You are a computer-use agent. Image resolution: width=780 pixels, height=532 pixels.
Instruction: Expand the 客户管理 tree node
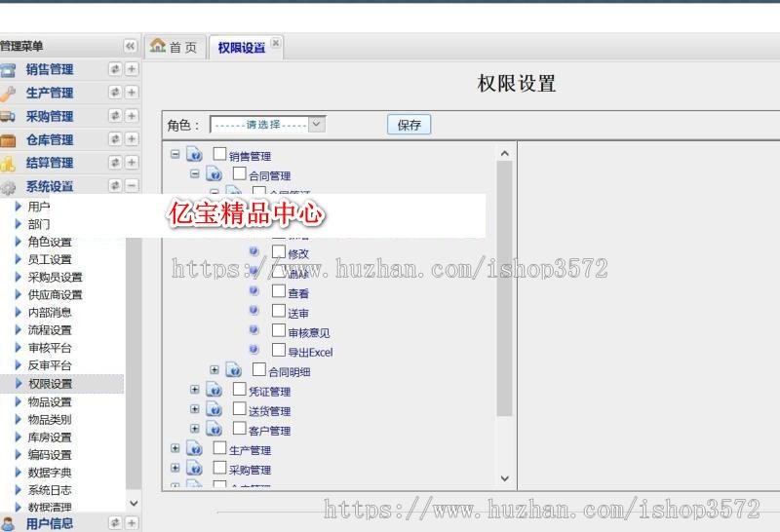point(194,429)
